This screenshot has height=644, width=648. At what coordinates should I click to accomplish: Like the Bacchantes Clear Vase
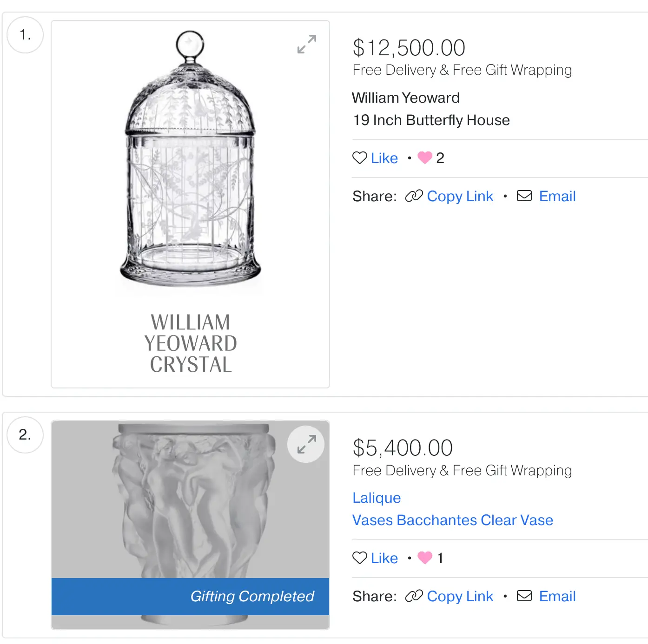(x=384, y=558)
